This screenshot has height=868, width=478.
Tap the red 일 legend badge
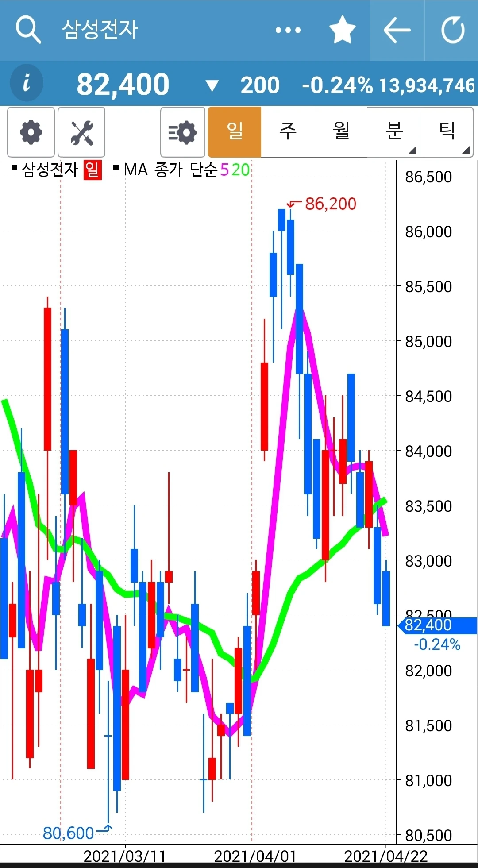click(x=93, y=170)
